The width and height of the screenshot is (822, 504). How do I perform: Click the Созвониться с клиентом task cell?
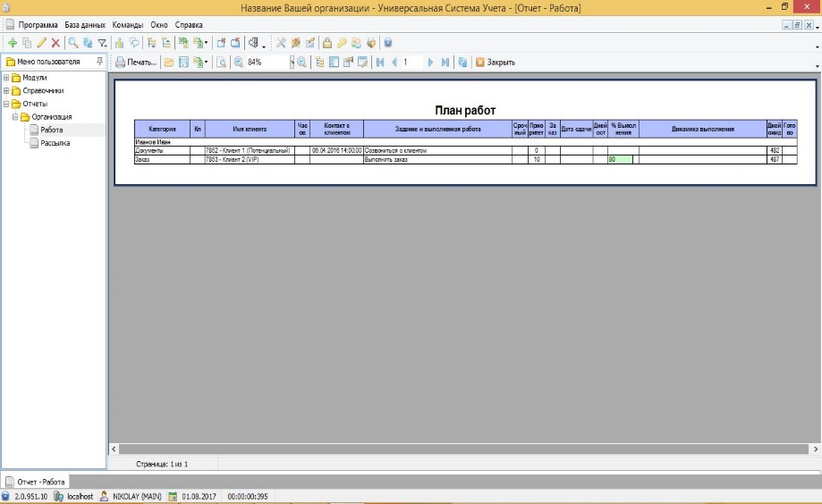pyautogui.click(x=437, y=150)
